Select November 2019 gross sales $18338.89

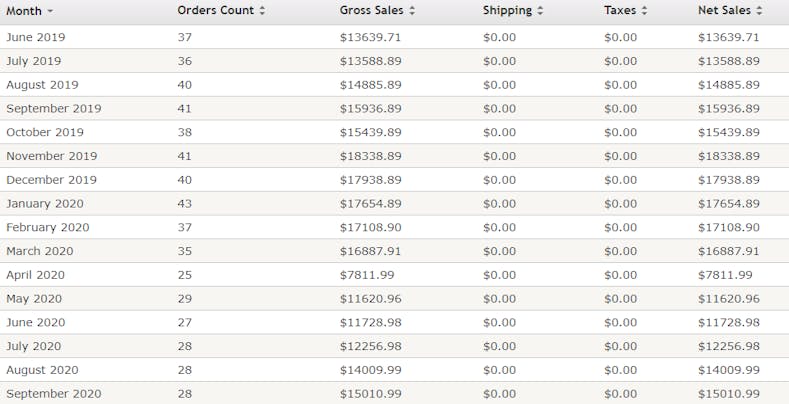pyautogui.click(x=370, y=156)
